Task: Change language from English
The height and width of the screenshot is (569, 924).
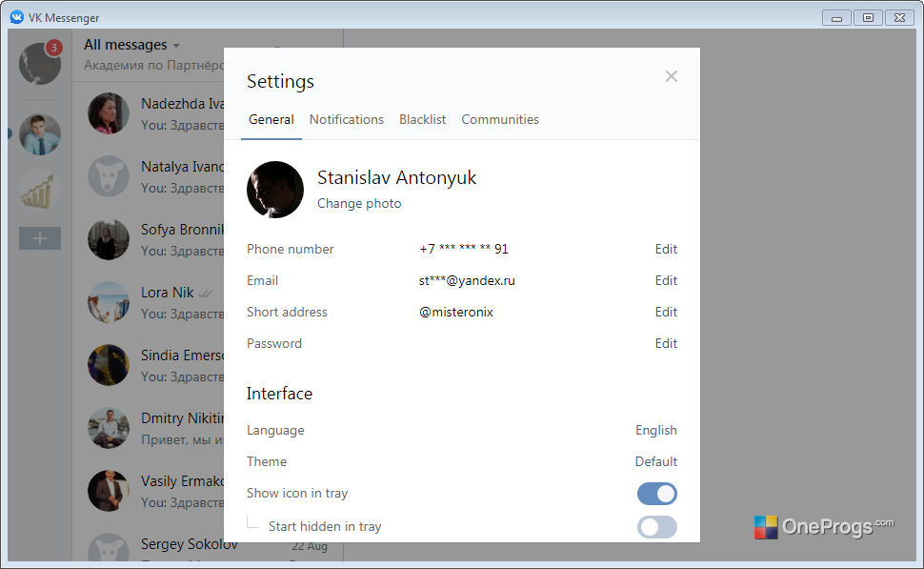Action: click(x=656, y=431)
